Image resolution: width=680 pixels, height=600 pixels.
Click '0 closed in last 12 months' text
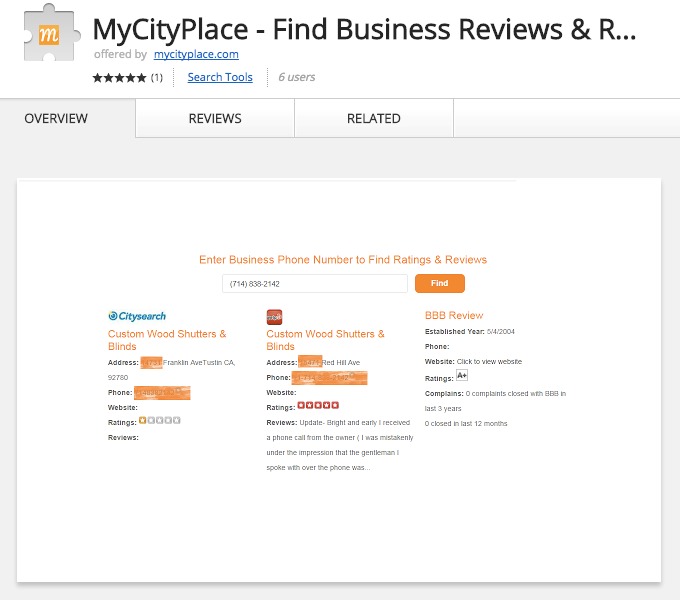(466, 424)
